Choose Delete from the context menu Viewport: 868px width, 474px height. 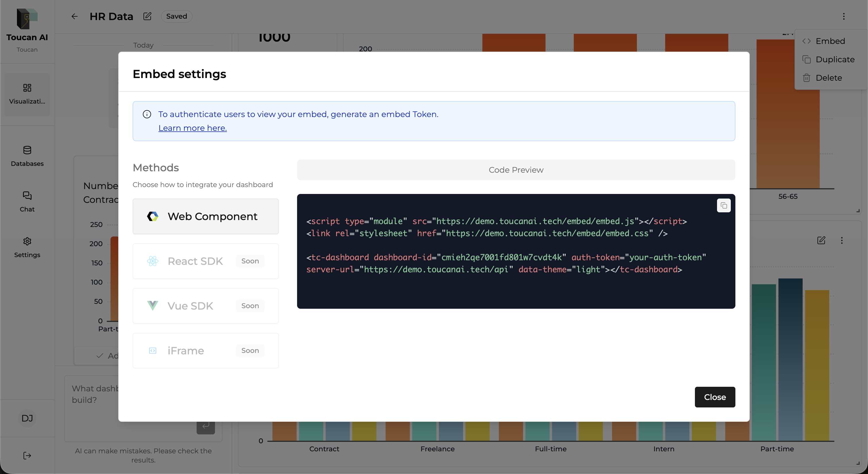[x=828, y=78]
